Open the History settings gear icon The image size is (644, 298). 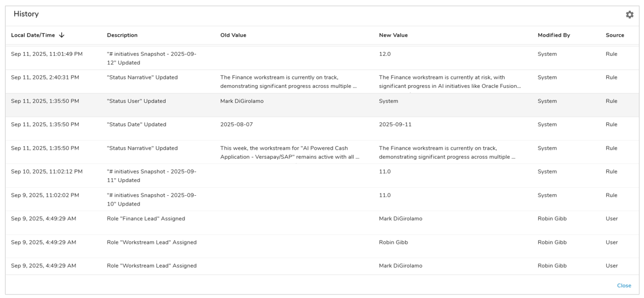629,15
